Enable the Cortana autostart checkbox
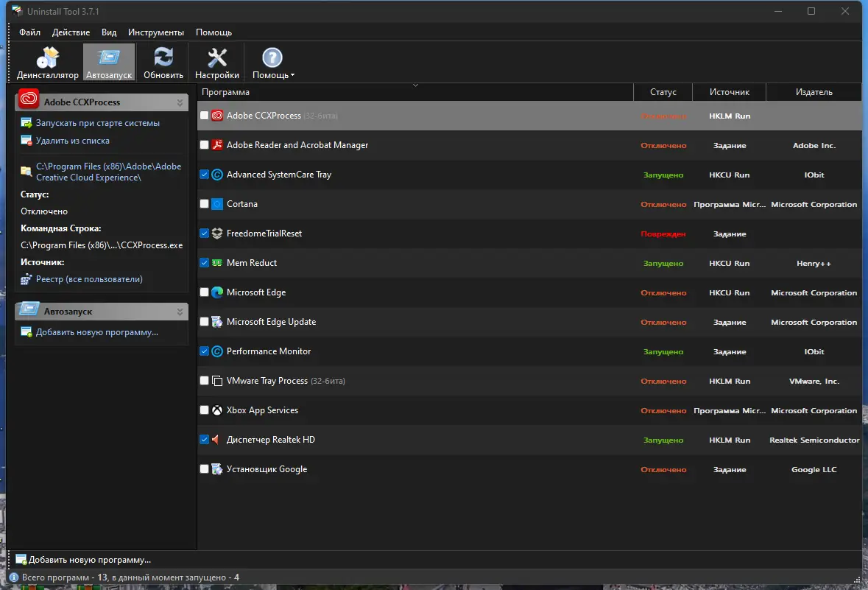868x590 pixels. [x=204, y=204]
